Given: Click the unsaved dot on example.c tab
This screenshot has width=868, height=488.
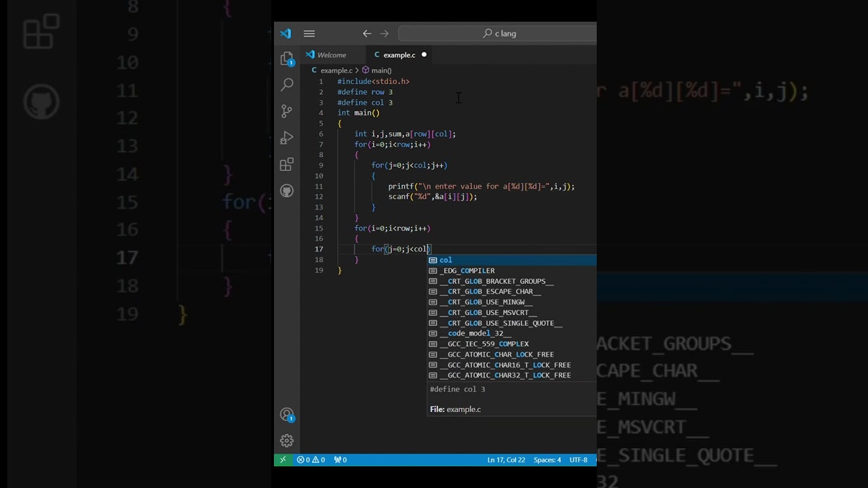Looking at the screenshot, I should pos(424,55).
